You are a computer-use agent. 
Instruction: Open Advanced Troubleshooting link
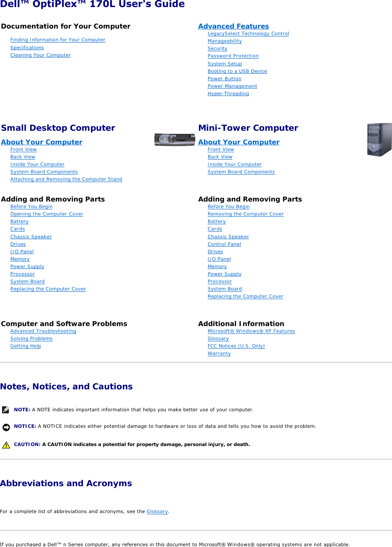tap(43, 331)
